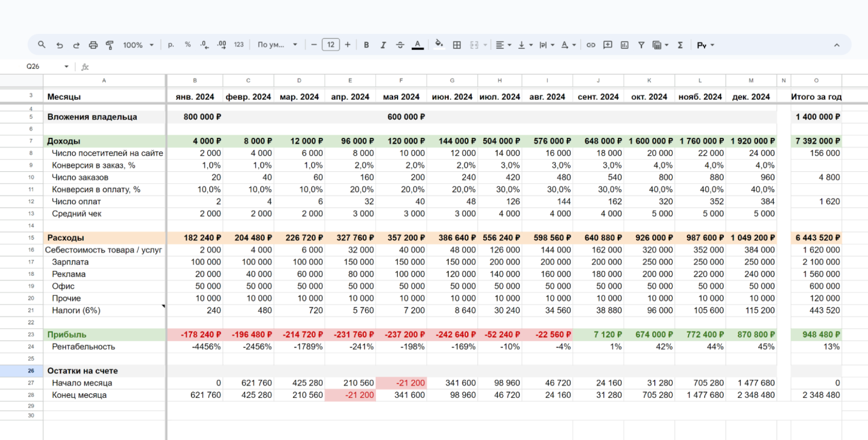
Task: Open the borders grid tool
Action: (x=457, y=45)
